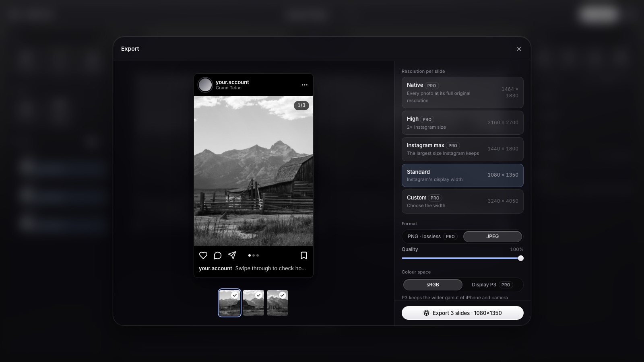Image resolution: width=644 pixels, height=362 pixels.
Task: Click the main post photo preview
Action: [254, 171]
